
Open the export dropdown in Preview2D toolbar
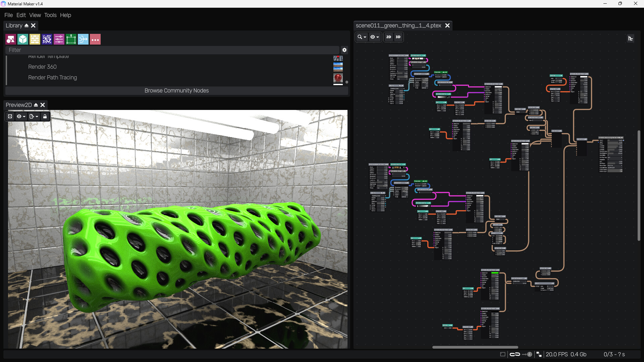33,116
